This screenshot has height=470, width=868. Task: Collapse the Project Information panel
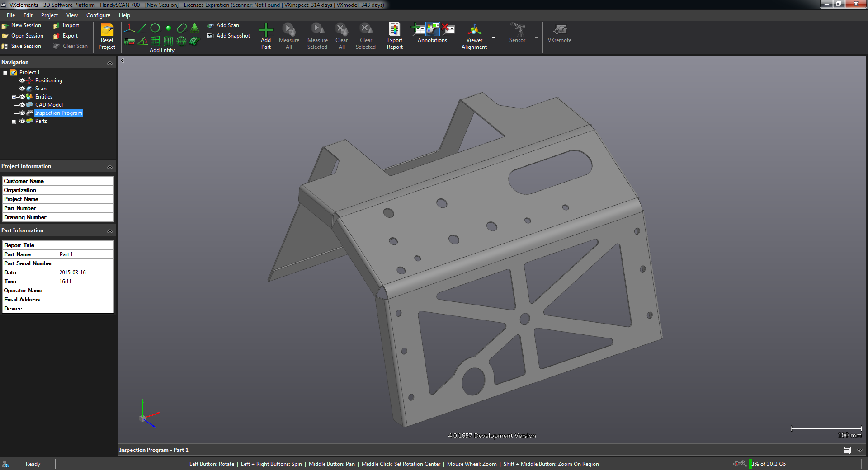(x=110, y=167)
